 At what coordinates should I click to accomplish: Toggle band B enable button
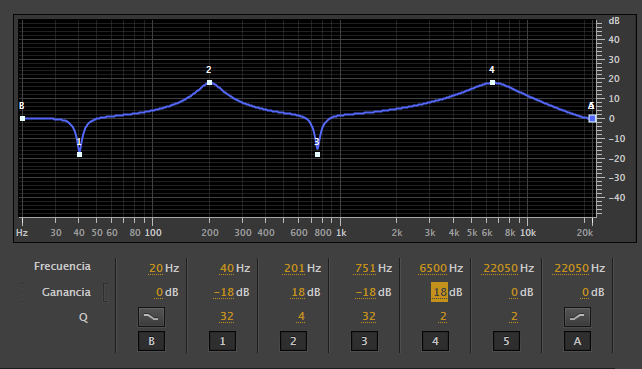coord(151,341)
